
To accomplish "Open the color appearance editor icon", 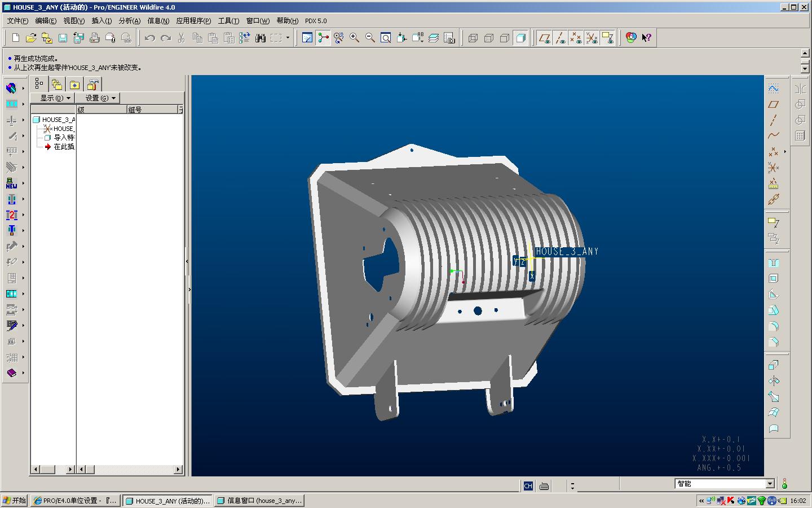I will [631, 38].
